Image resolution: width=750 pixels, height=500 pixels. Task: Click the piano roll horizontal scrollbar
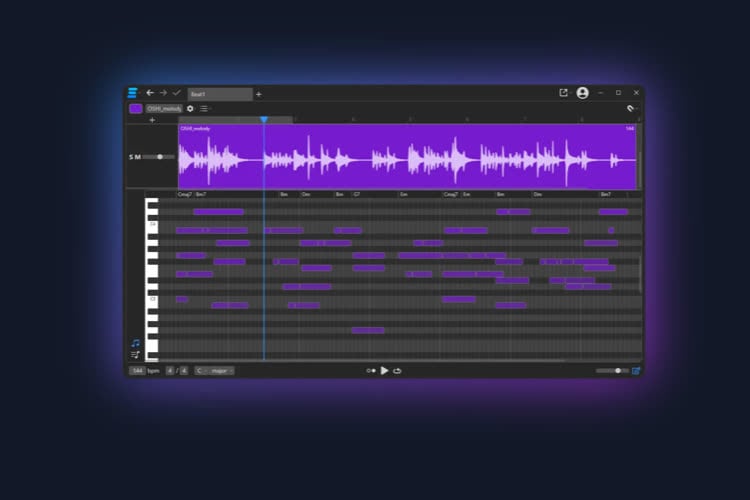pos(362,360)
